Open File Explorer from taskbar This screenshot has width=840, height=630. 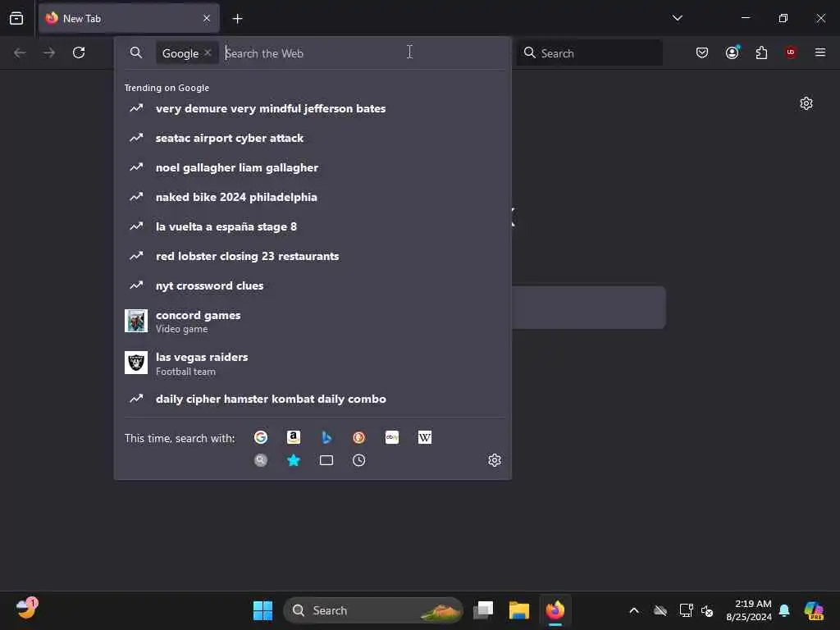(x=518, y=610)
